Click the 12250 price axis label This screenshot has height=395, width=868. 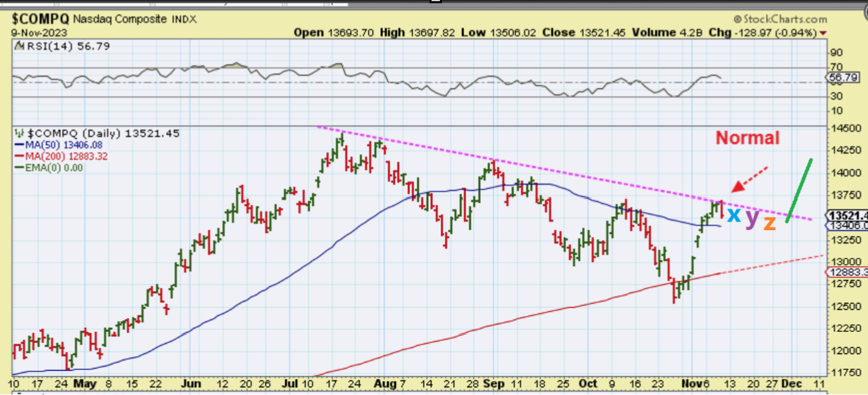click(x=845, y=328)
